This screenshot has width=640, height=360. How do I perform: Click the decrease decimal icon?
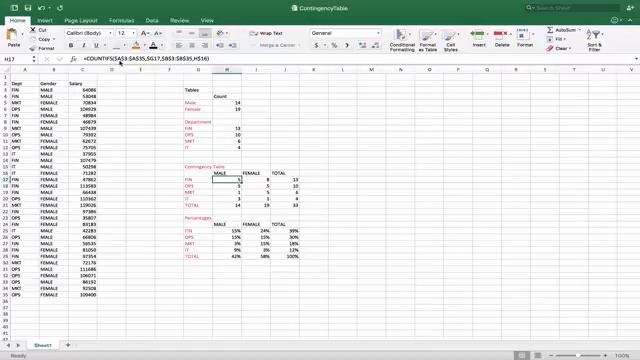coord(375,45)
